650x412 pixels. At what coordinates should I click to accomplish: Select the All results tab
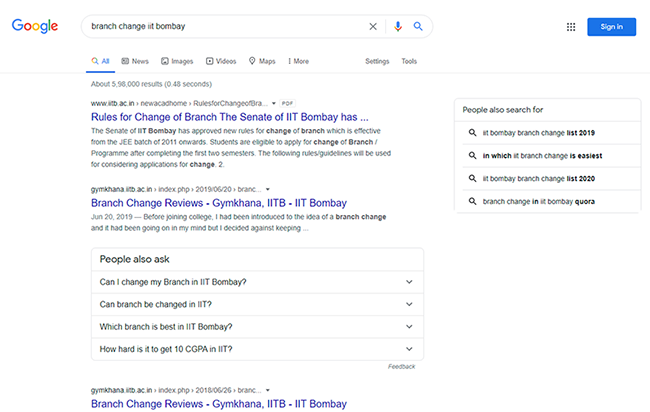pos(100,61)
